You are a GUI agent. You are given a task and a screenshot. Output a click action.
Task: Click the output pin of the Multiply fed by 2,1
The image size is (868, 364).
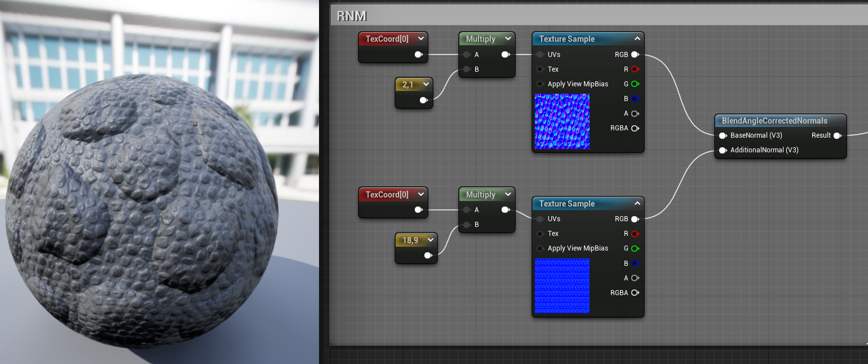point(505,55)
